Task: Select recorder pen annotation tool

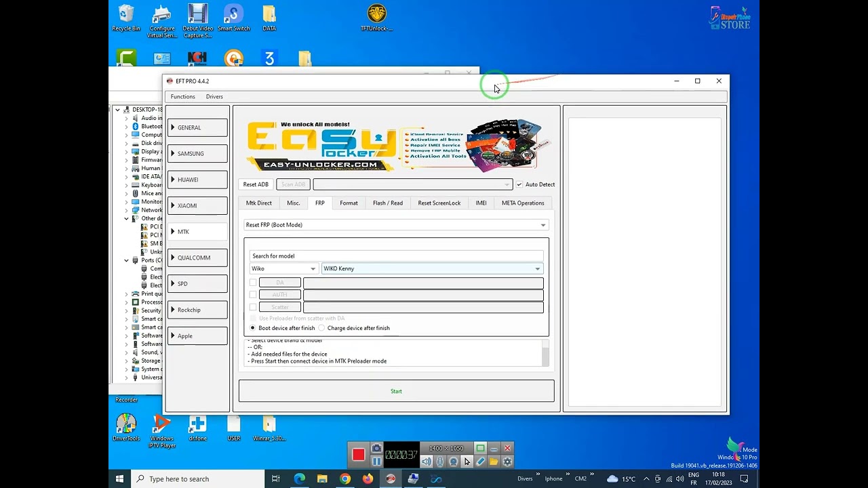Action: (480, 462)
